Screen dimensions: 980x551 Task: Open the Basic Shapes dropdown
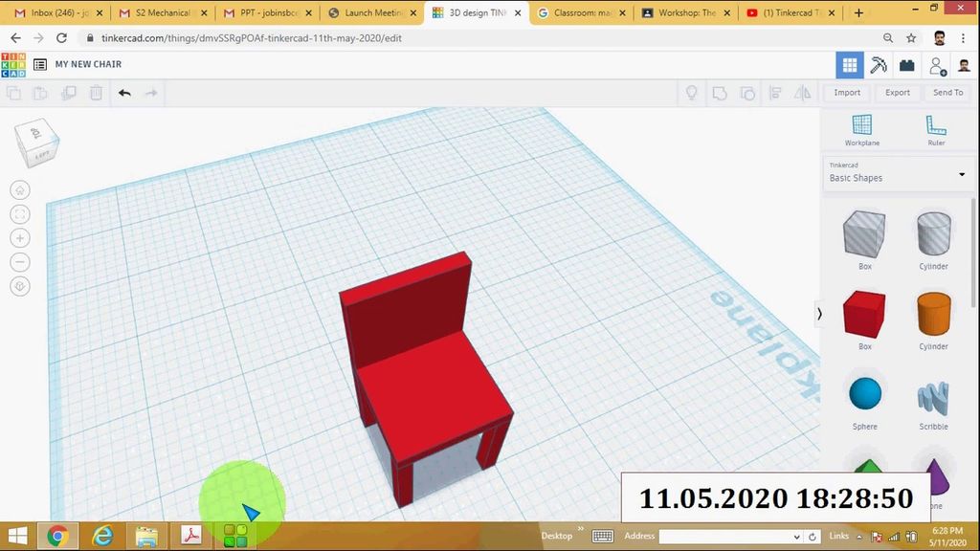pos(898,174)
